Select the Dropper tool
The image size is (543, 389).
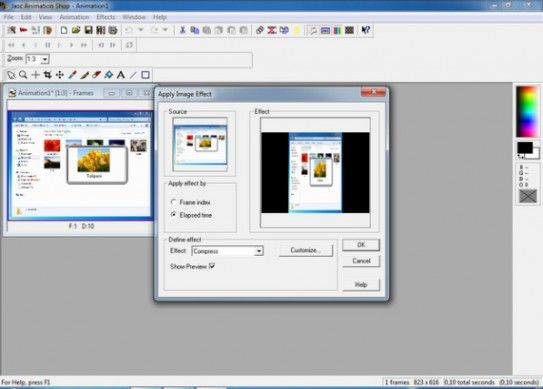click(72, 74)
